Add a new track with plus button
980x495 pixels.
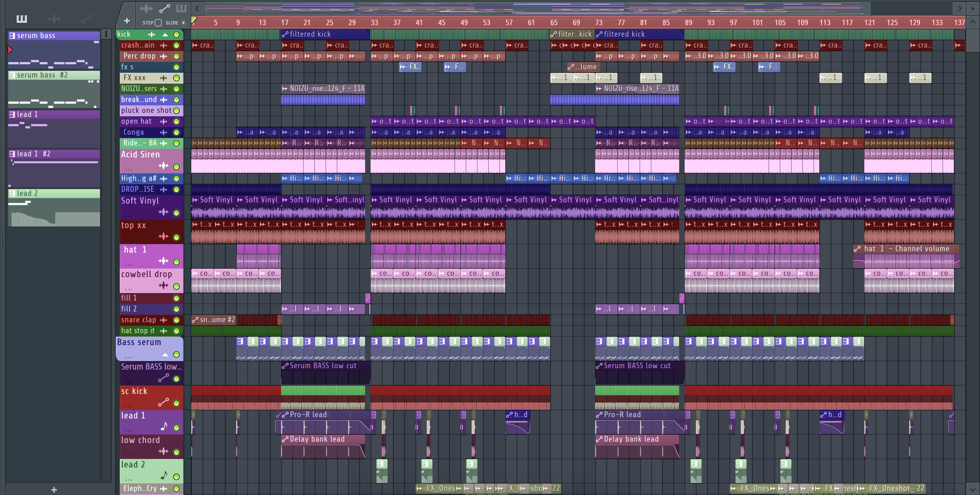[127, 20]
